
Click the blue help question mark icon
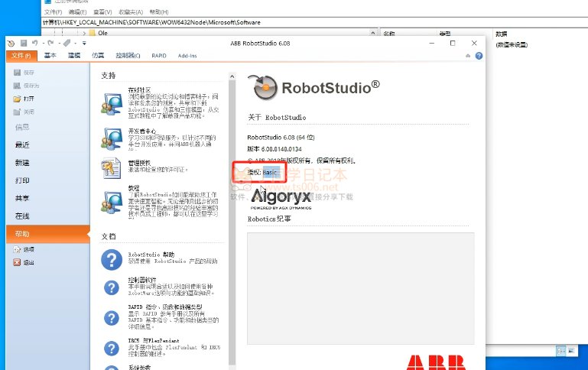tap(479, 56)
